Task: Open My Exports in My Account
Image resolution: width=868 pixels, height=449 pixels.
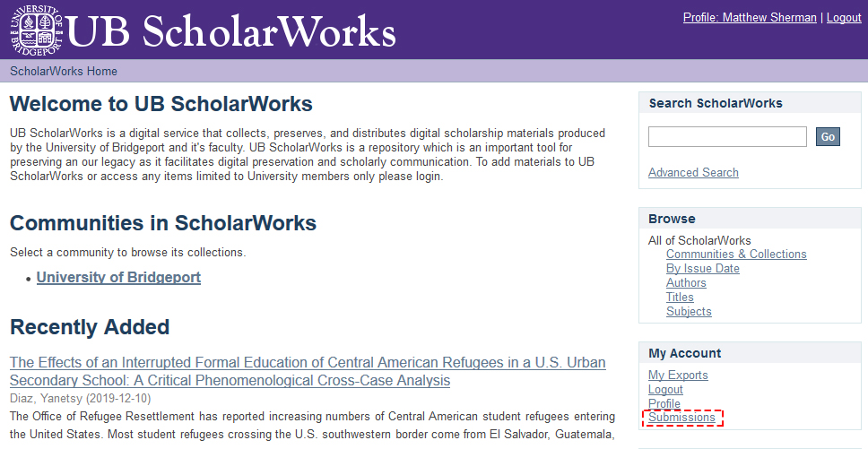Action: [x=678, y=376]
